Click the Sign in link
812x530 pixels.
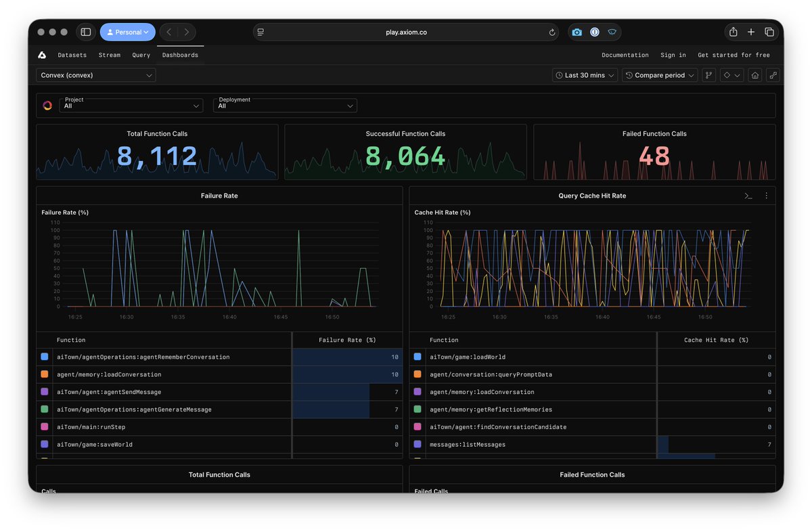tap(673, 55)
